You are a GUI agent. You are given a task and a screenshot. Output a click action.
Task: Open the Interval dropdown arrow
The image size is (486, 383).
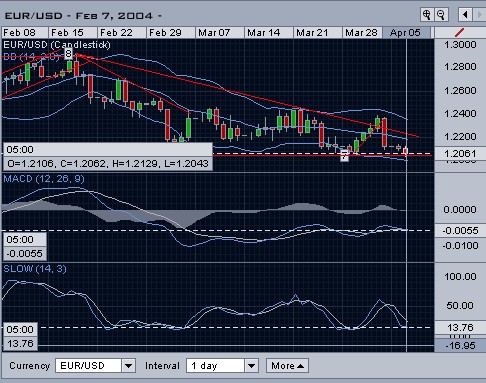pos(252,366)
